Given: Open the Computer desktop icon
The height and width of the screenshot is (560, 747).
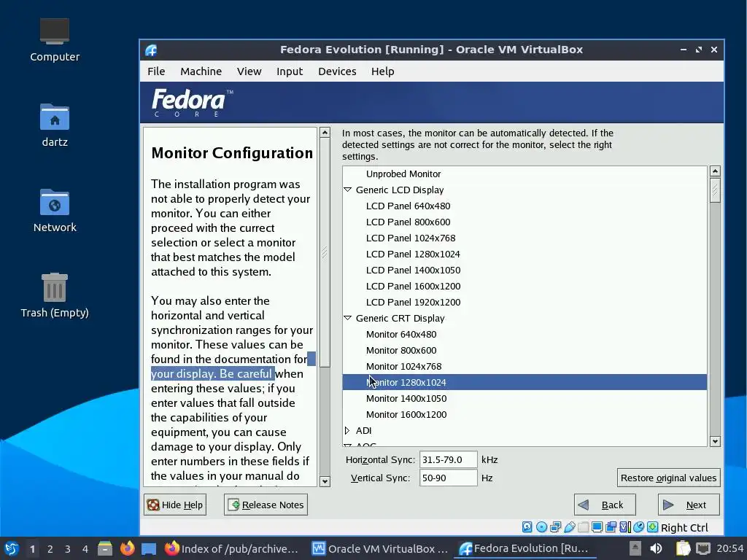Looking at the screenshot, I should tap(55, 40).
